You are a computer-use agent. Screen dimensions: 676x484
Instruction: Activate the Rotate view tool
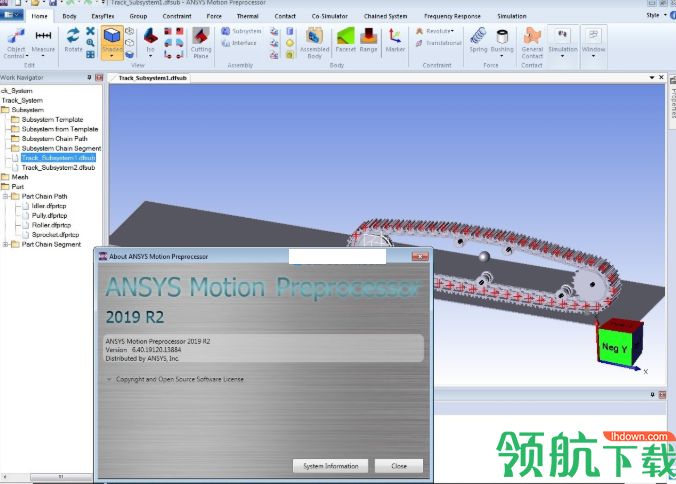click(73, 40)
